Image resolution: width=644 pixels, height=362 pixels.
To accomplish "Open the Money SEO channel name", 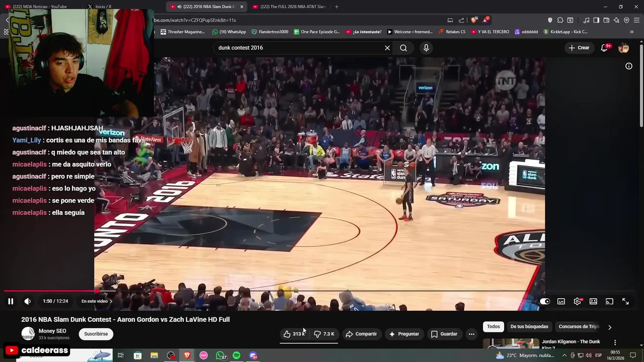I will click(52, 331).
